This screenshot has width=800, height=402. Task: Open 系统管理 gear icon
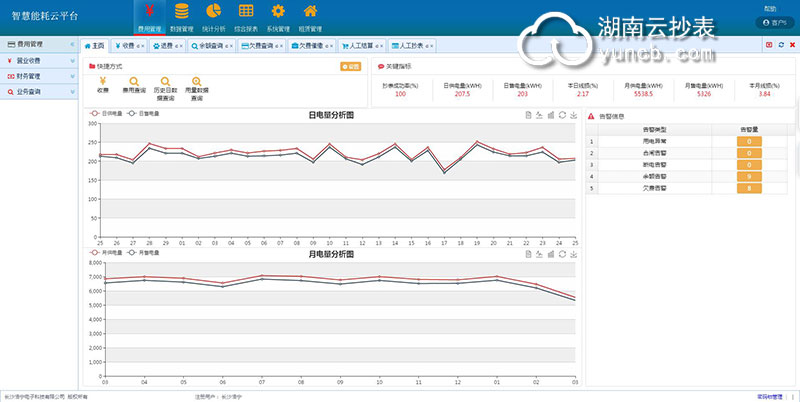(x=278, y=11)
